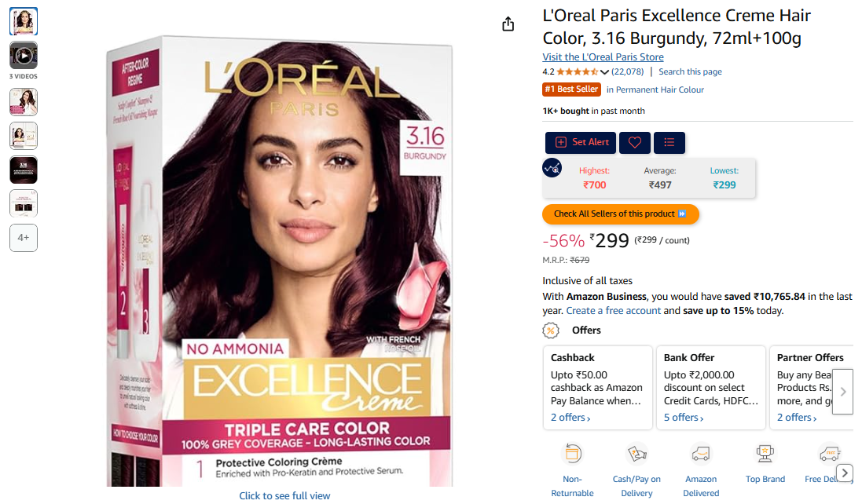Open Visit the L'Oreal Paris Store link
Viewport: 862px width, 504px height.
tap(603, 57)
